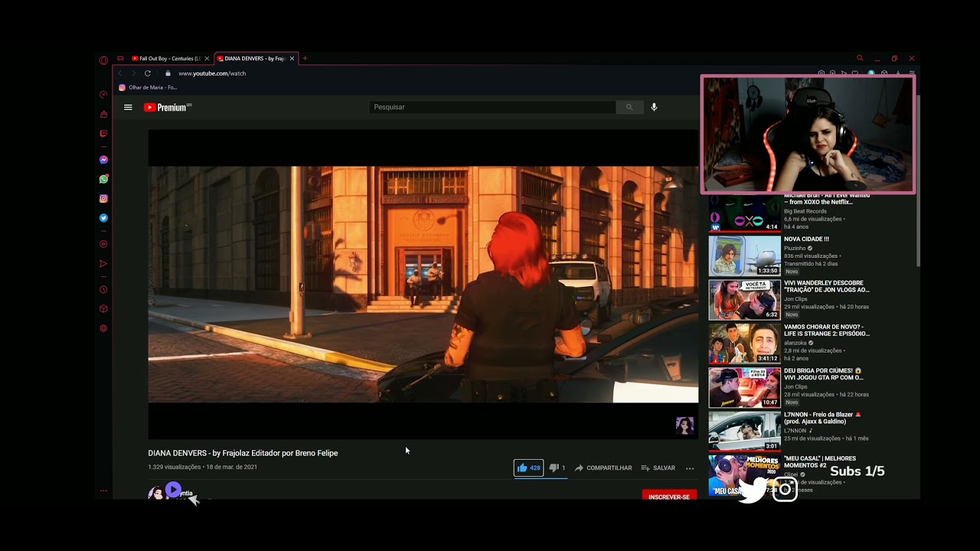Screen dimensions: 980x551
Task: View site security lock icon
Action: 168,73
